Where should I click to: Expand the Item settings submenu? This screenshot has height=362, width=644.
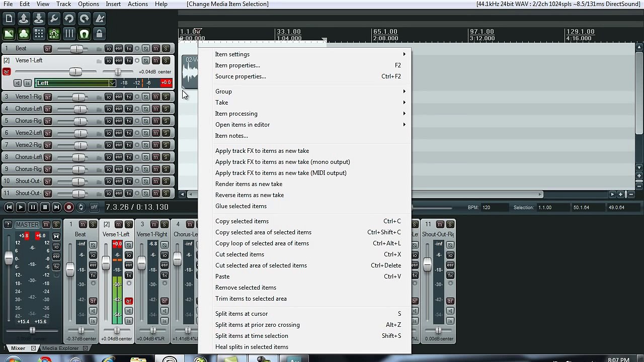click(x=309, y=54)
